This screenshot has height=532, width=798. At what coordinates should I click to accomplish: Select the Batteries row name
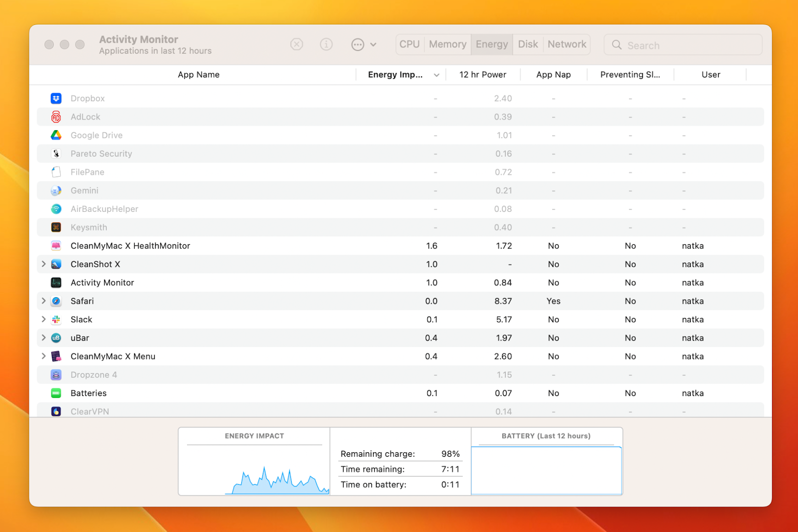[x=89, y=393]
